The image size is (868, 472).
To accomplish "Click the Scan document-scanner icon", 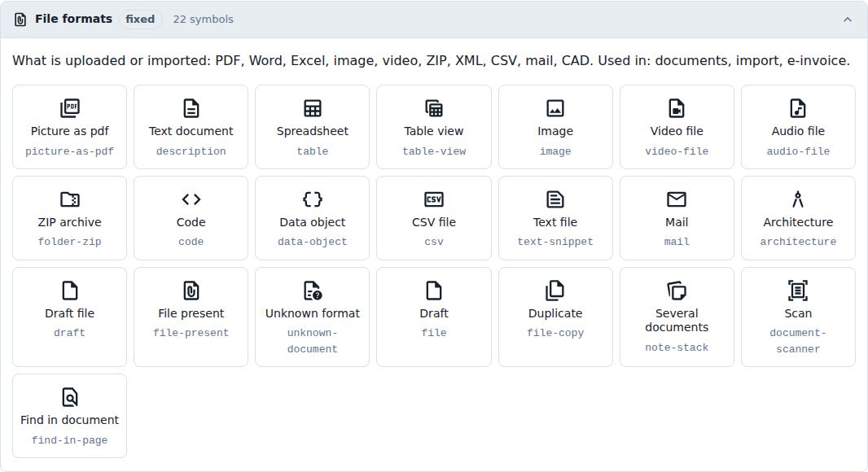I will (x=798, y=290).
